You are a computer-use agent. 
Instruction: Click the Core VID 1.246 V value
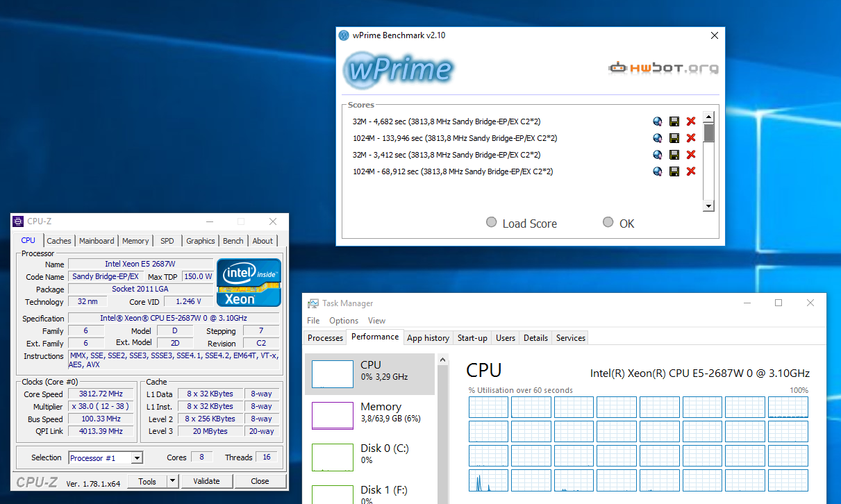[189, 301]
